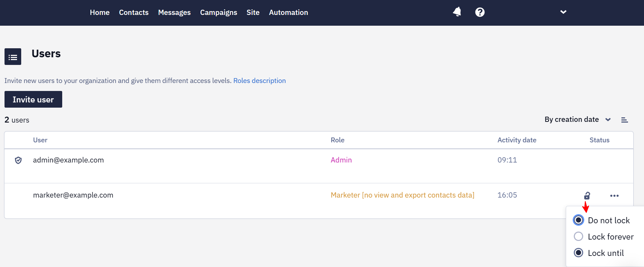
Task: Open the Automation menu
Action: [x=288, y=12]
